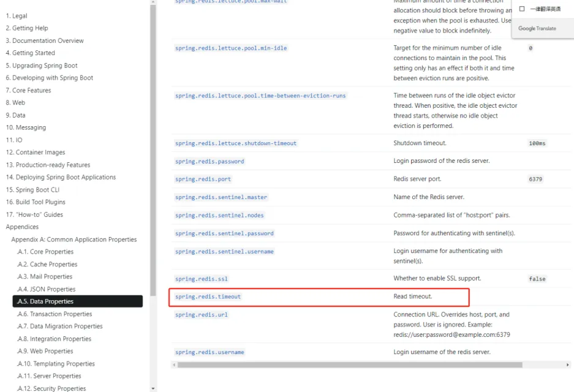Image resolution: width=574 pixels, height=392 pixels.
Task: Open 6. Developing with Spring Boot
Action: click(50, 78)
